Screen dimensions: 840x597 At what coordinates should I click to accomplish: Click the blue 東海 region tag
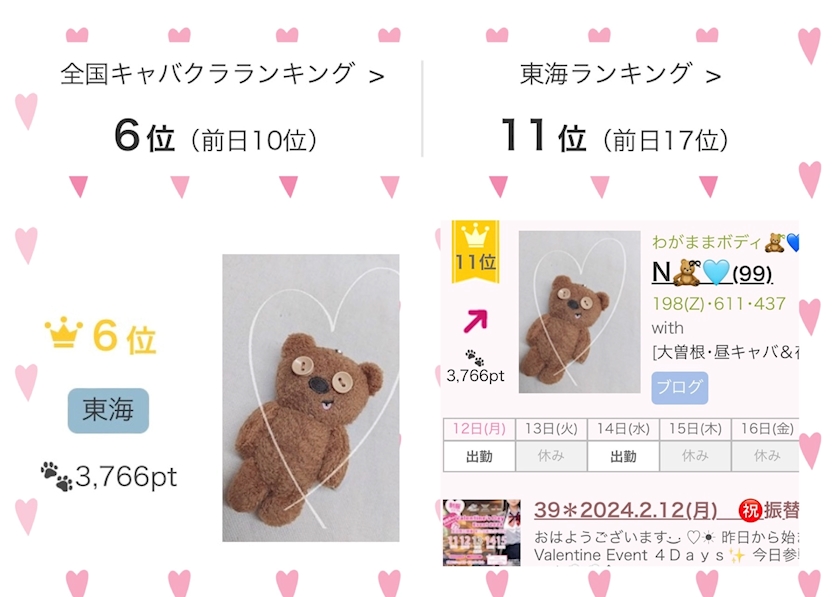click(x=108, y=411)
